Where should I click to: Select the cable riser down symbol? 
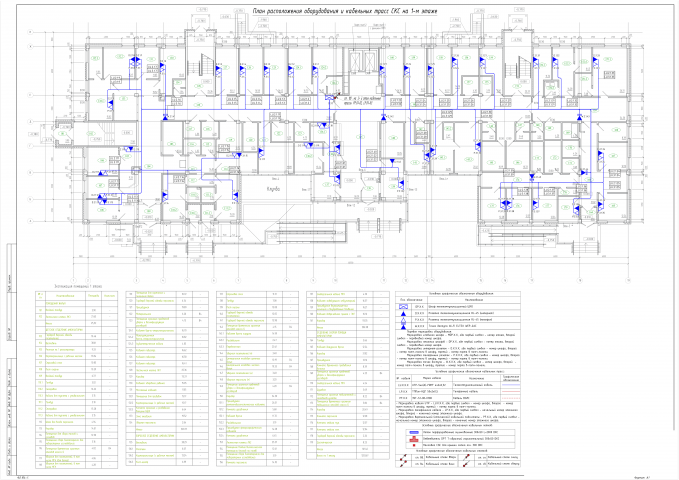[404, 464]
